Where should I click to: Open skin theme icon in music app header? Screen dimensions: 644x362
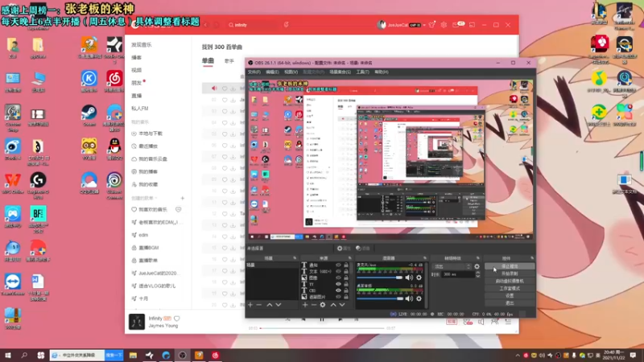(x=431, y=25)
